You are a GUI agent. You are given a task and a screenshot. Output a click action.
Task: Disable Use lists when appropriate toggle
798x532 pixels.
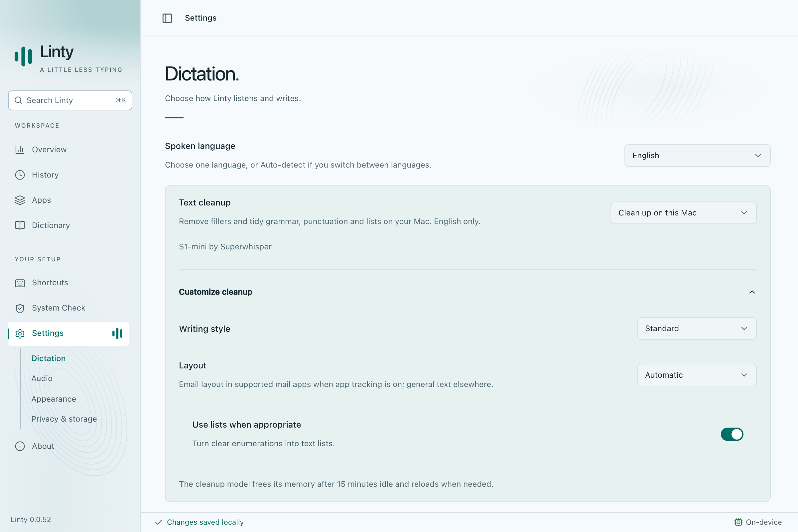(x=732, y=434)
